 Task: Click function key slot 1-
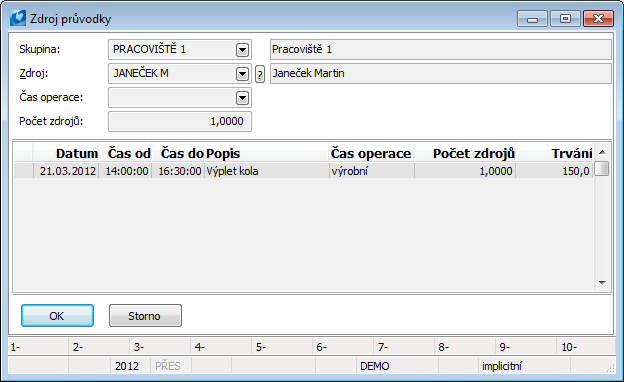(38, 347)
